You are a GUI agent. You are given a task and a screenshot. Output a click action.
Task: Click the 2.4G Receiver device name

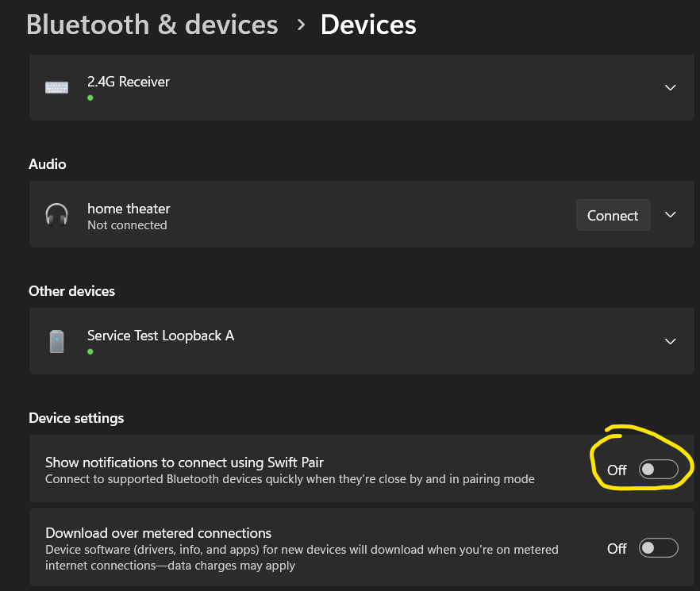129,82
